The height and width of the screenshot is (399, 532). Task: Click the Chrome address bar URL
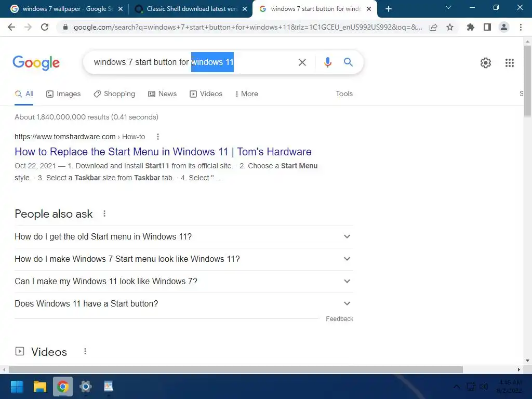click(x=248, y=27)
